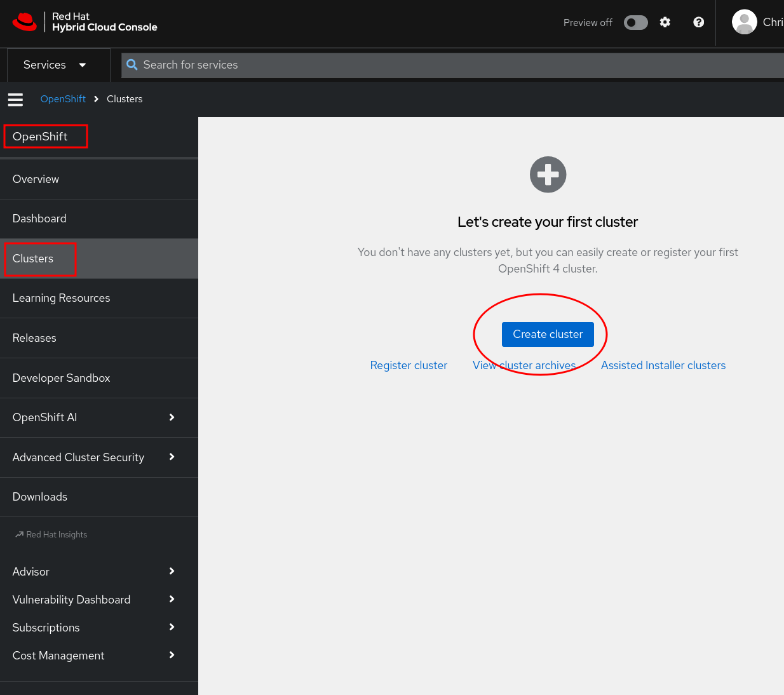
Task: Open the settings gear icon
Action: click(x=665, y=22)
